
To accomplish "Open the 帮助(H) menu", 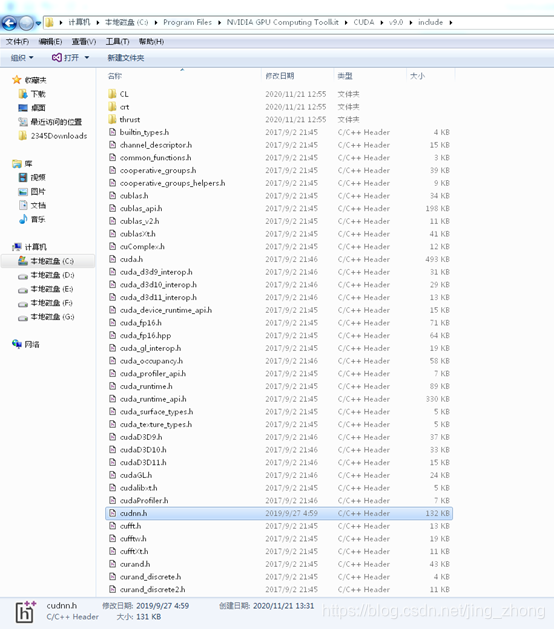I will pos(151,42).
